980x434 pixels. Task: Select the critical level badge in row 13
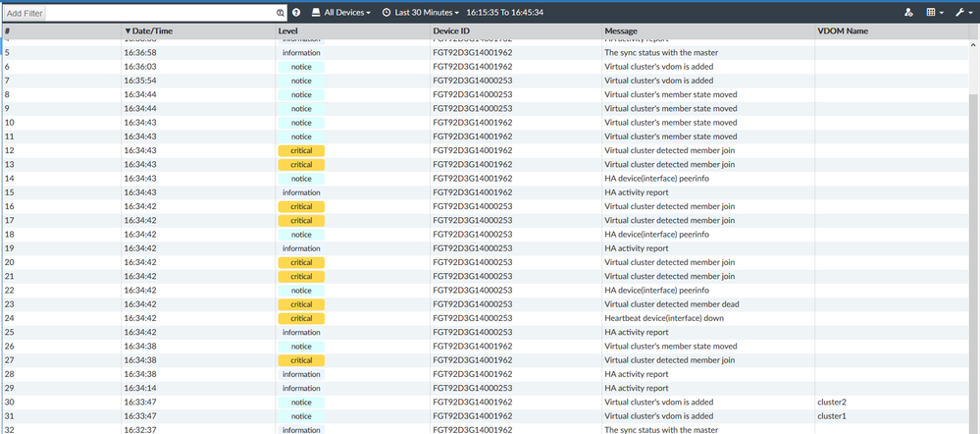click(301, 165)
